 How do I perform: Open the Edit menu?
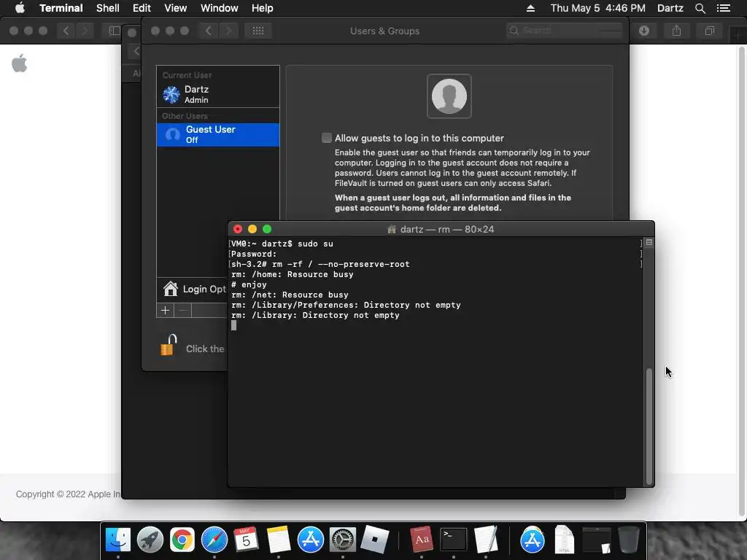[x=142, y=8]
